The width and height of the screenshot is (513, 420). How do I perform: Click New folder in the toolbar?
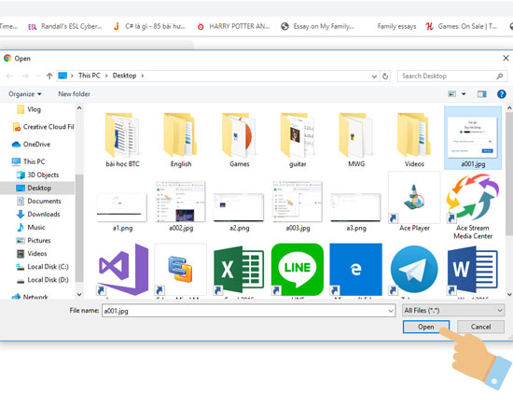[74, 94]
